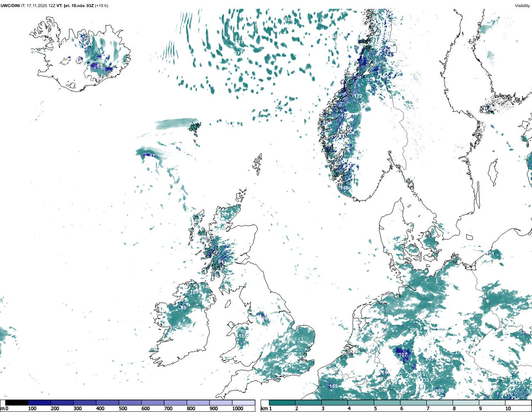Screen dimensions: 532x412
Task: Click the '2' tick label on the km scale
Action: [x=297, y=409]
